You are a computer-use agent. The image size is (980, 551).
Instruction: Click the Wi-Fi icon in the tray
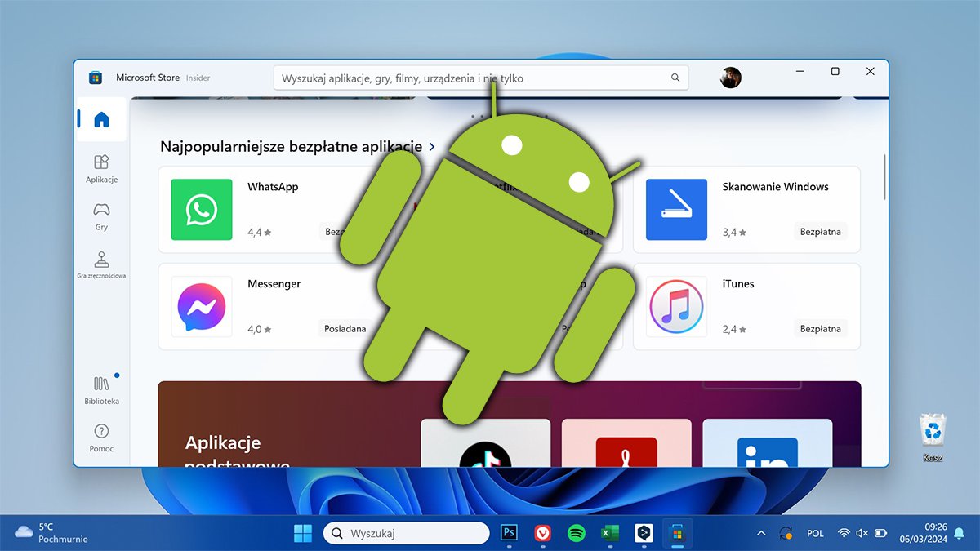pos(844,533)
